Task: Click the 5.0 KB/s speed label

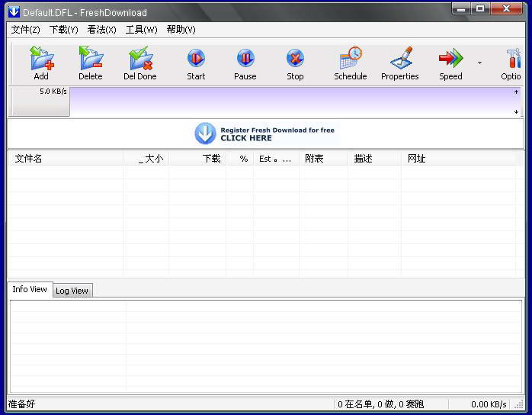Action: click(53, 92)
